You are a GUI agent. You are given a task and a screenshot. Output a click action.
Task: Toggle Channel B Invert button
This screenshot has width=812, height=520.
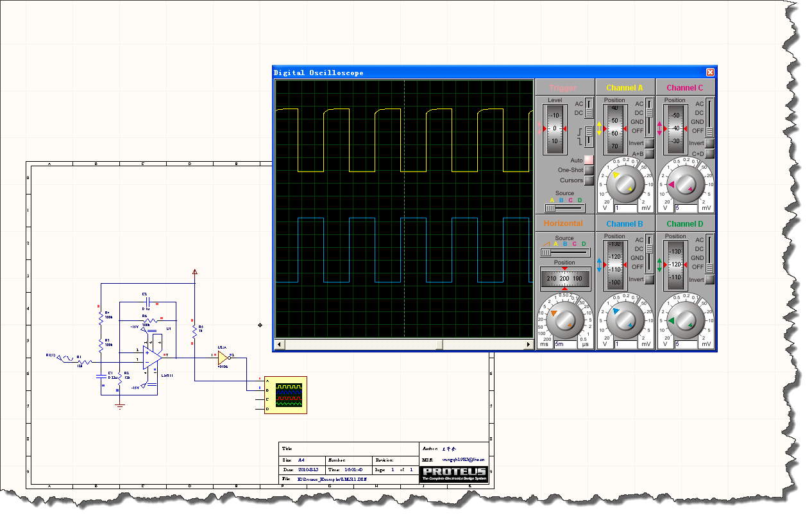pos(649,280)
